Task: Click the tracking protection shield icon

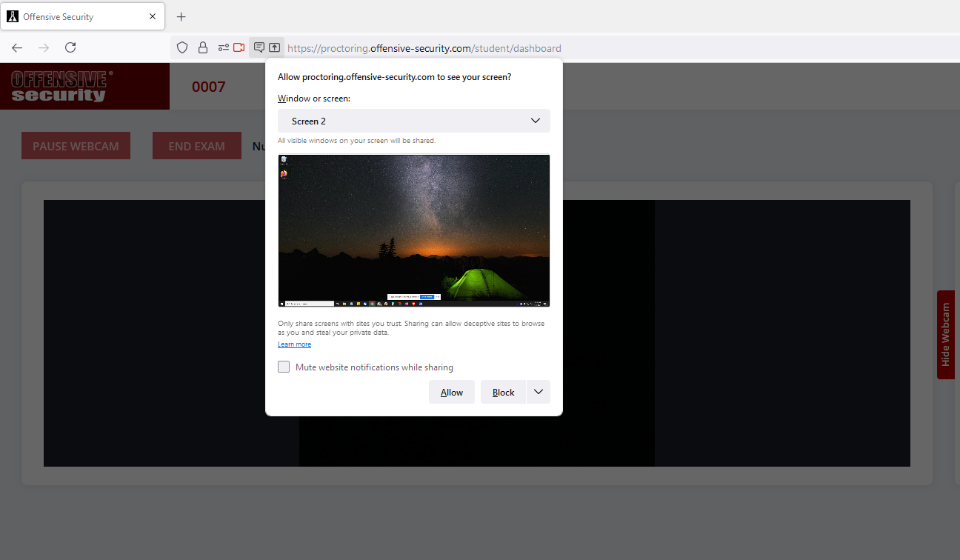Action: pos(182,47)
